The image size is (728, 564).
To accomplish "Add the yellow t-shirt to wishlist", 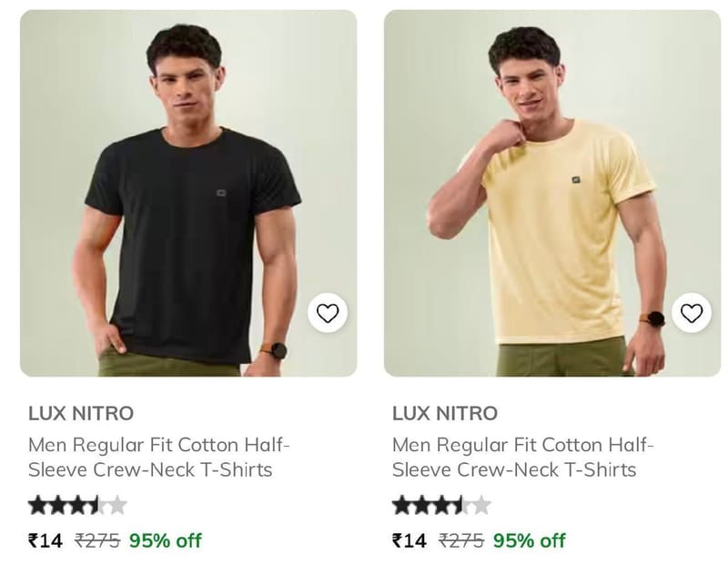I will tap(692, 313).
